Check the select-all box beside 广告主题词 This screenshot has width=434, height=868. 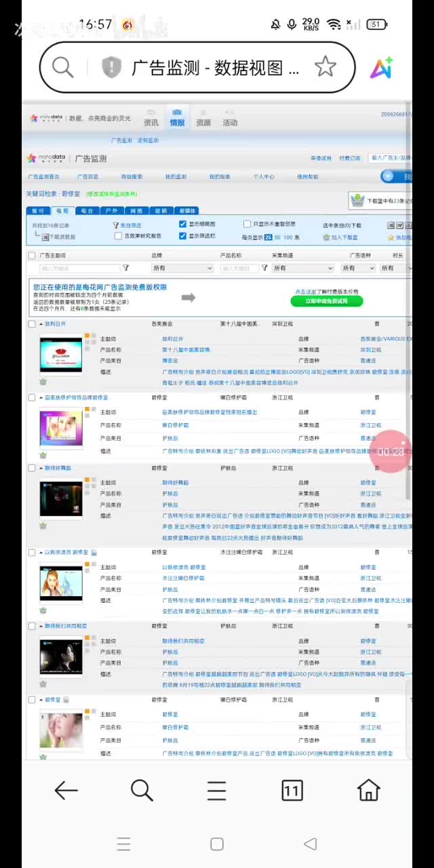31,256
